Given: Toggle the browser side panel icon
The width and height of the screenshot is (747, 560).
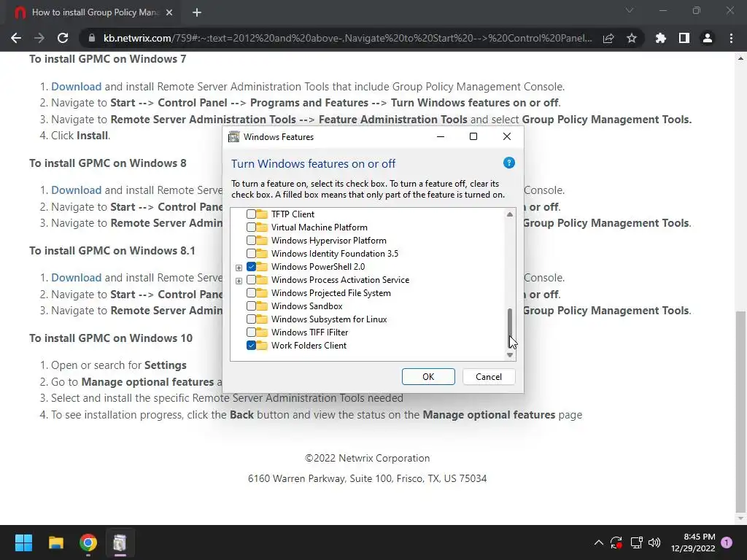Looking at the screenshot, I should pos(684,38).
